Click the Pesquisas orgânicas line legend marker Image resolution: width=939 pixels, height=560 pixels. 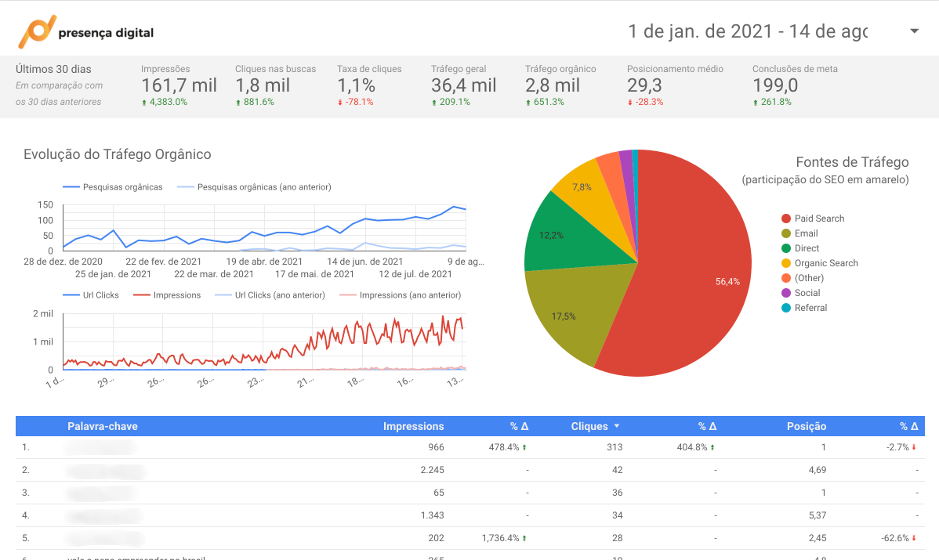tap(71, 187)
